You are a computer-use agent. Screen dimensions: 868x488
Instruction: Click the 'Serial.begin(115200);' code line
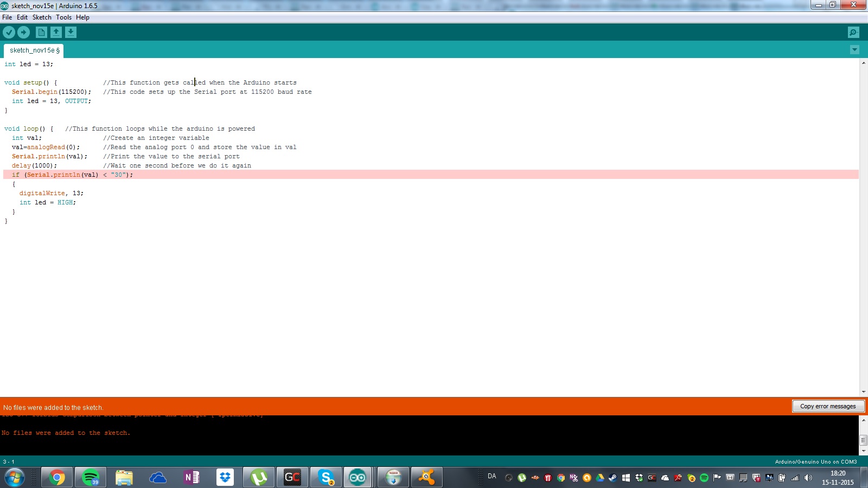(52, 92)
